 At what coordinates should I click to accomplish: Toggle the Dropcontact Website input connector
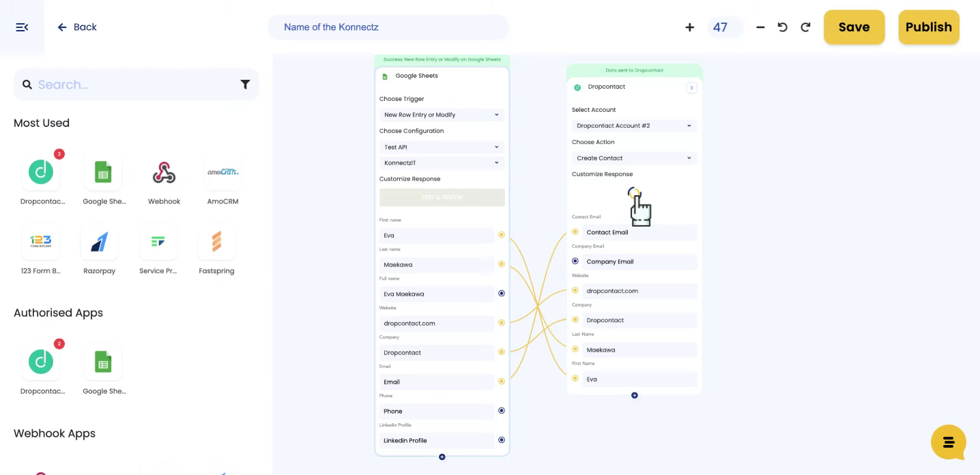pyautogui.click(x=575, y=291)
